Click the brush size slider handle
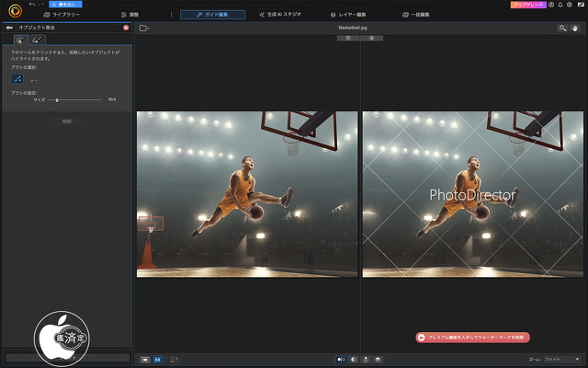The height and width of the screenshot is (368, 588). (x=57, y=100)
